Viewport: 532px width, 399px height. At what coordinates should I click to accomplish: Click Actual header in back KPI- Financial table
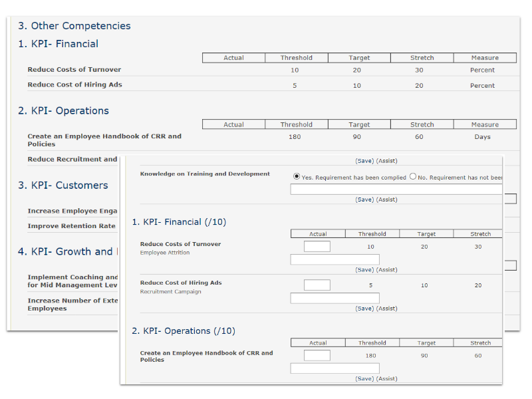(x=233, y=58)
